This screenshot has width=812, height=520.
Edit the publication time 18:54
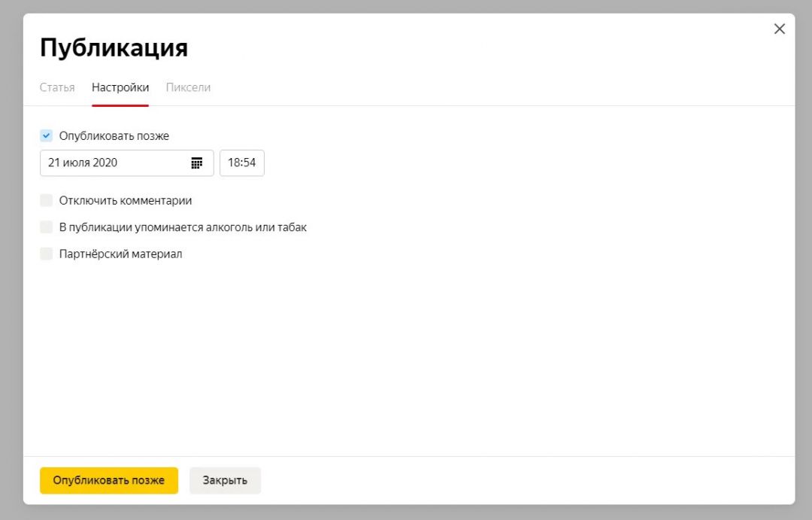[242, 163]
